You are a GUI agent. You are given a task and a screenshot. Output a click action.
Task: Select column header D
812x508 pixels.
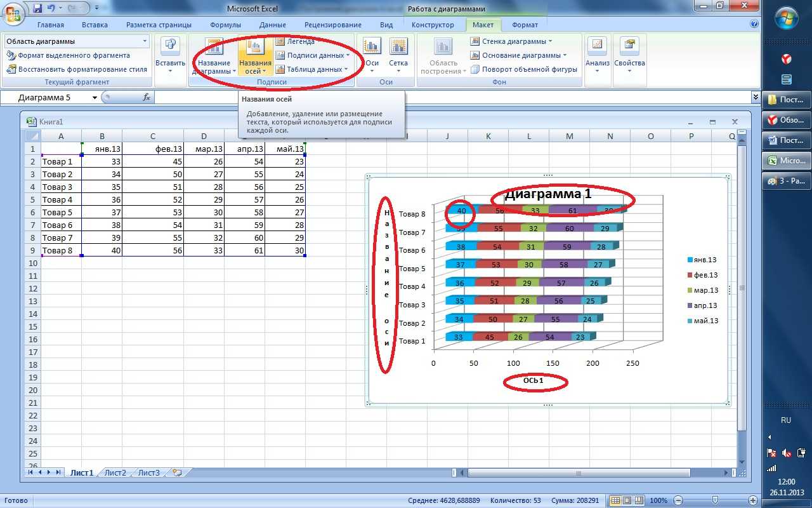click(204, 136)
